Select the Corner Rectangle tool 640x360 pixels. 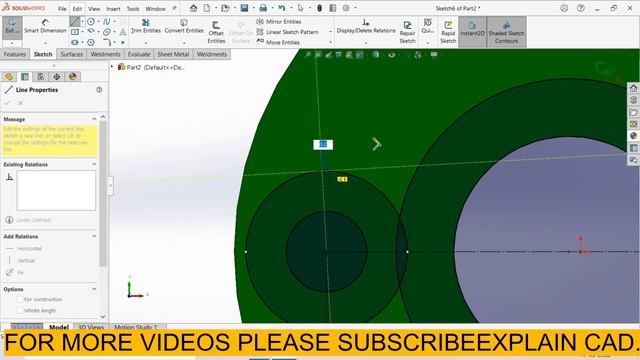click(x=75, y=32)
